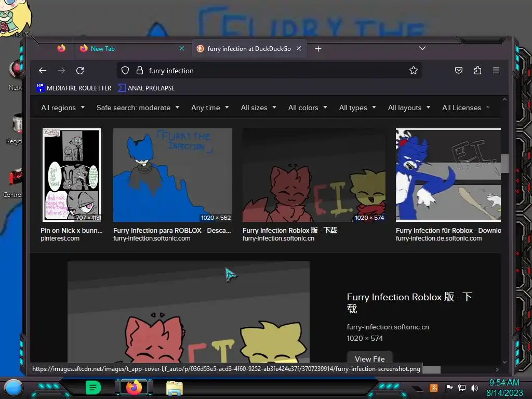Go back using the browser back arrow
The image size is (532, 399).
(x=43, y=71)
